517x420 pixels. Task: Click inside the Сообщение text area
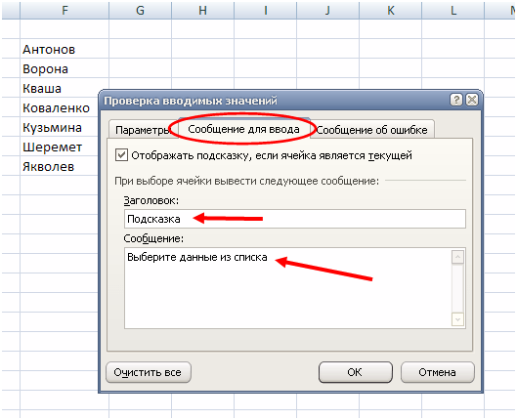(287, 288)
